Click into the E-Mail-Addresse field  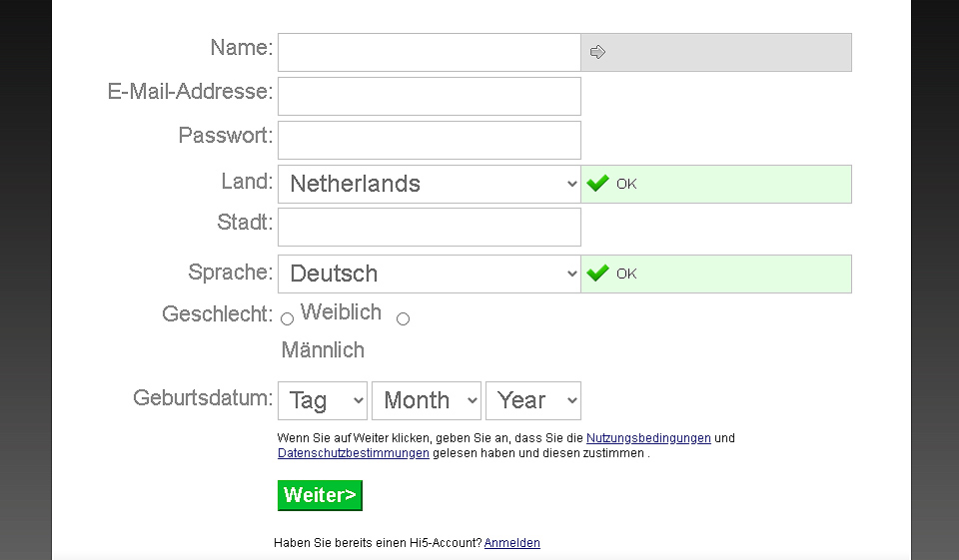point(430,97)
